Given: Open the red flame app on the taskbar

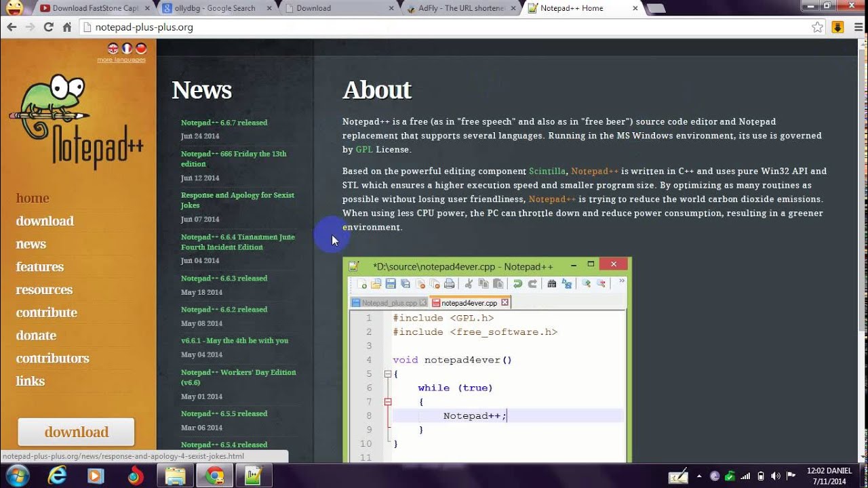Looking at the screenshot, I should pyautogui.click(x=136, y=476).
